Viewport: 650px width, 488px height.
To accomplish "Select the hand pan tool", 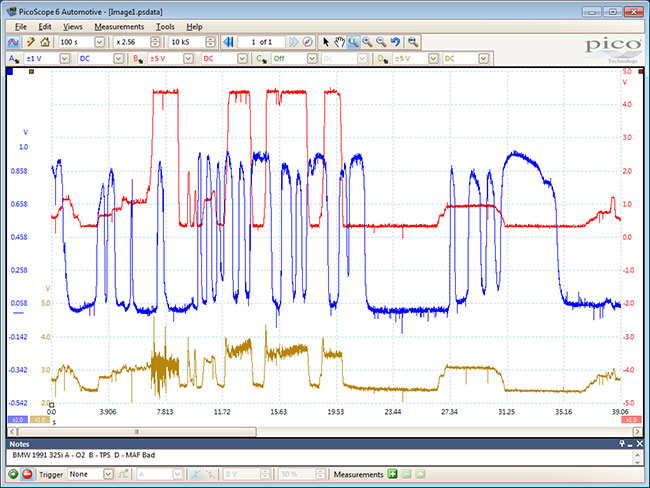I will tap(340, 42).
